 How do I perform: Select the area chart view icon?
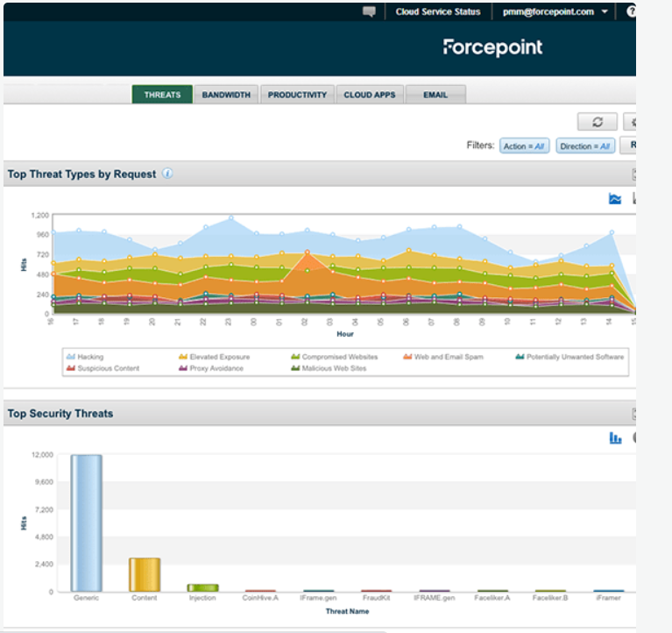click(x=615, y=199)
